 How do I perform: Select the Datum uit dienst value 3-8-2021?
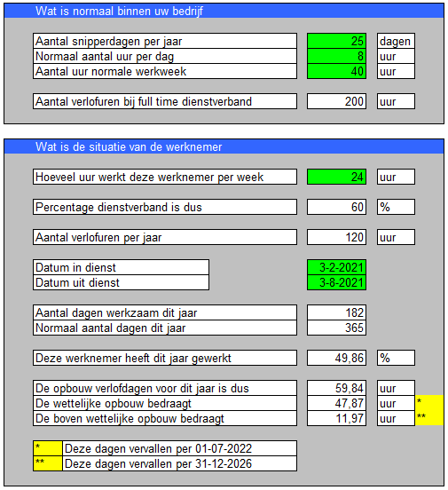click(336, 282)
